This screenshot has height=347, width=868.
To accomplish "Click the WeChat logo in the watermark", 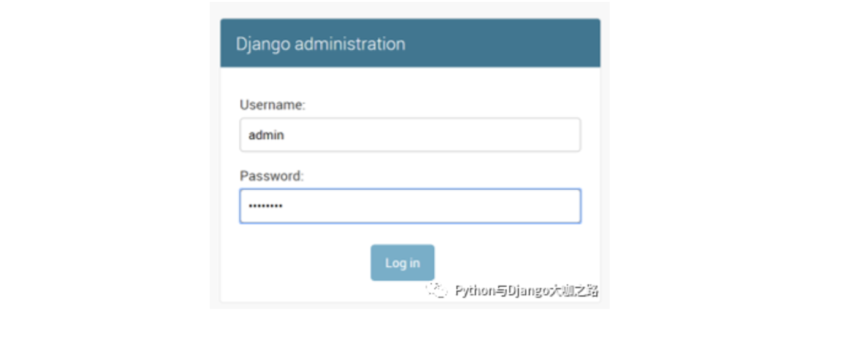I will (437, 290).
